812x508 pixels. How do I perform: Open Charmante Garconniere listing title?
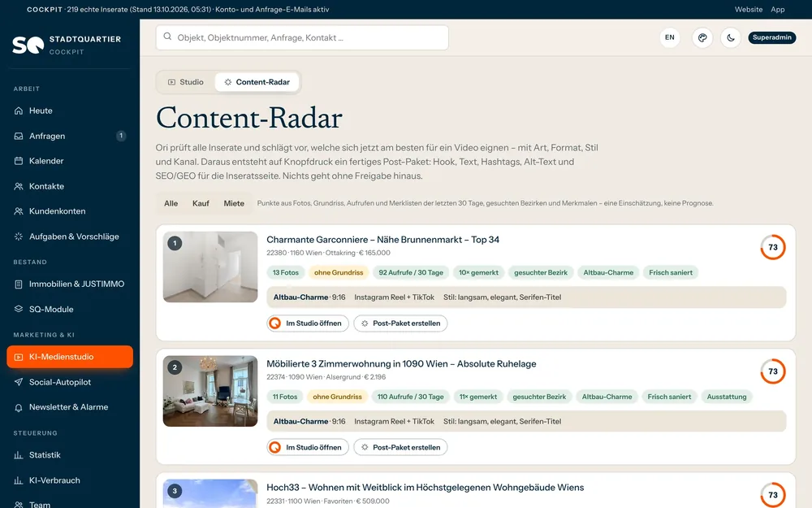click(x=382, y=240)
